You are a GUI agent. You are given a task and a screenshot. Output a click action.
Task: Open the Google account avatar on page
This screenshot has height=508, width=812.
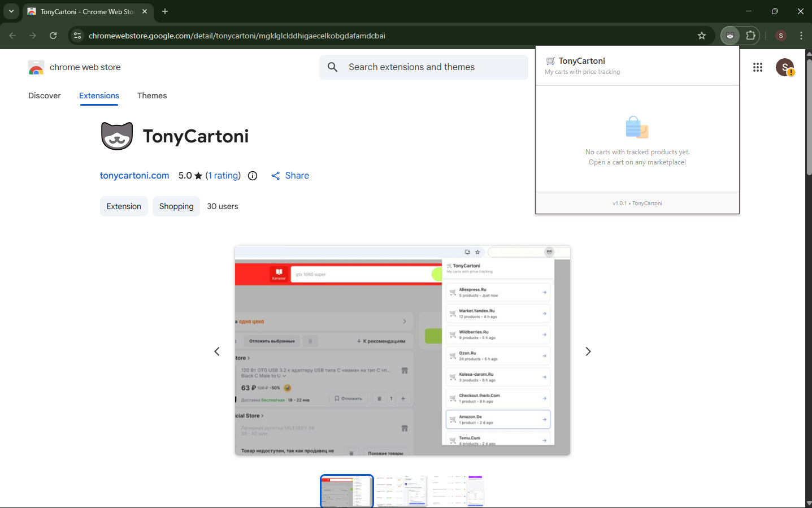point(785,67)
